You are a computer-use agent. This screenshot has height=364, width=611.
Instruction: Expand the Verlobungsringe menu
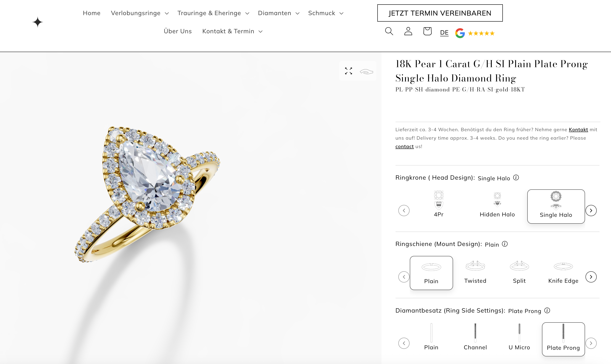tap(140, 13)
